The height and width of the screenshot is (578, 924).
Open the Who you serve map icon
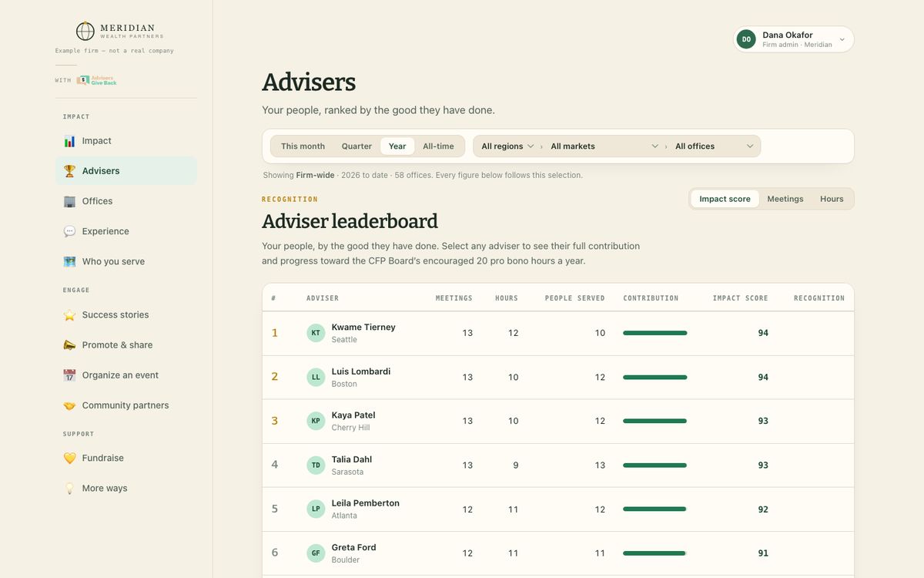coord(69,261)
